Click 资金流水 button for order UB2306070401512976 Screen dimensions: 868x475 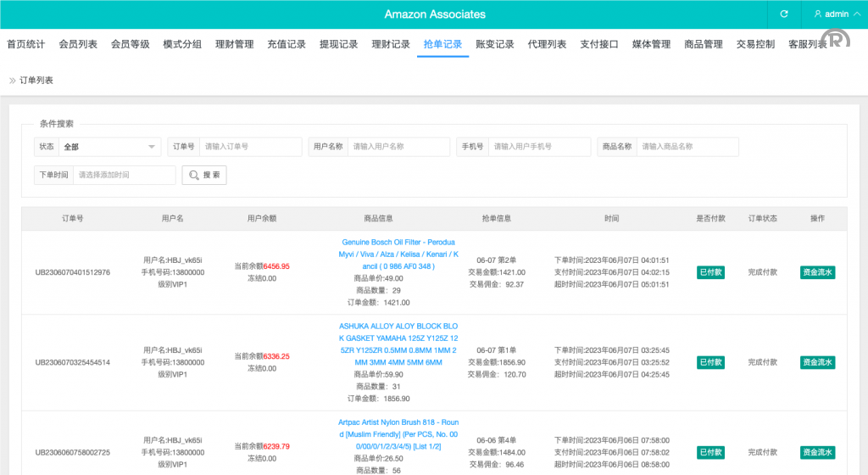(x=817, y=272)
